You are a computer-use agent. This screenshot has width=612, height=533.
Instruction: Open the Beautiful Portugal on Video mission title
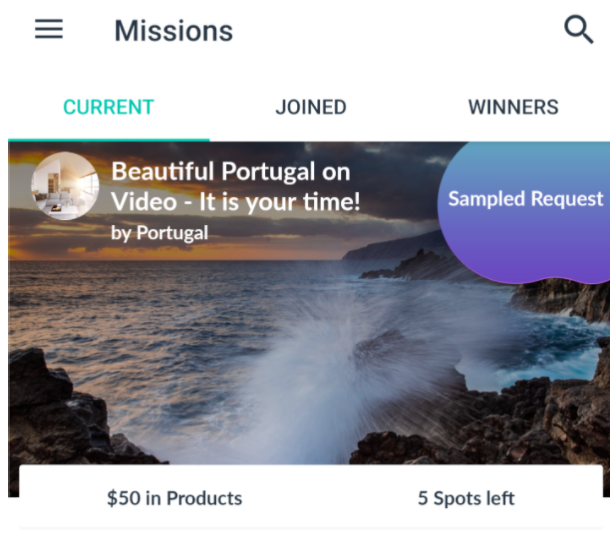coord(235,187)
